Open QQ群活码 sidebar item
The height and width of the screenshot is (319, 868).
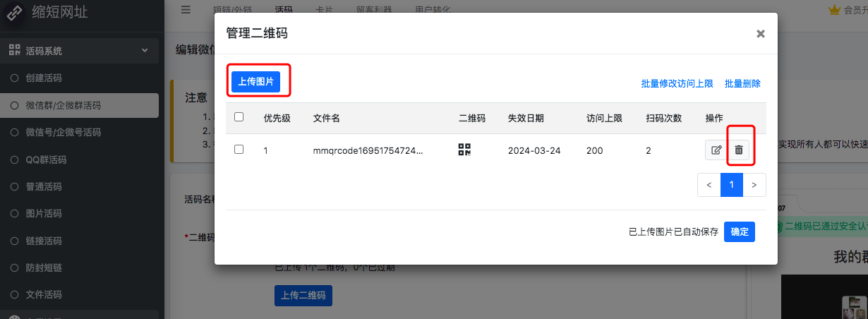coord(46,159)
